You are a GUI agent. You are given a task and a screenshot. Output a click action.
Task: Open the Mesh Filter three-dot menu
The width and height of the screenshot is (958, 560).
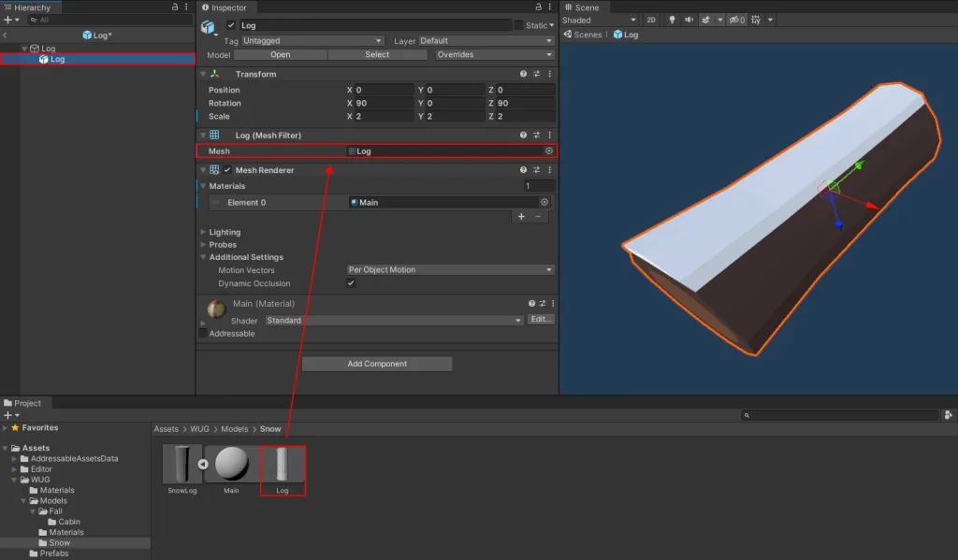pos(549,135)
